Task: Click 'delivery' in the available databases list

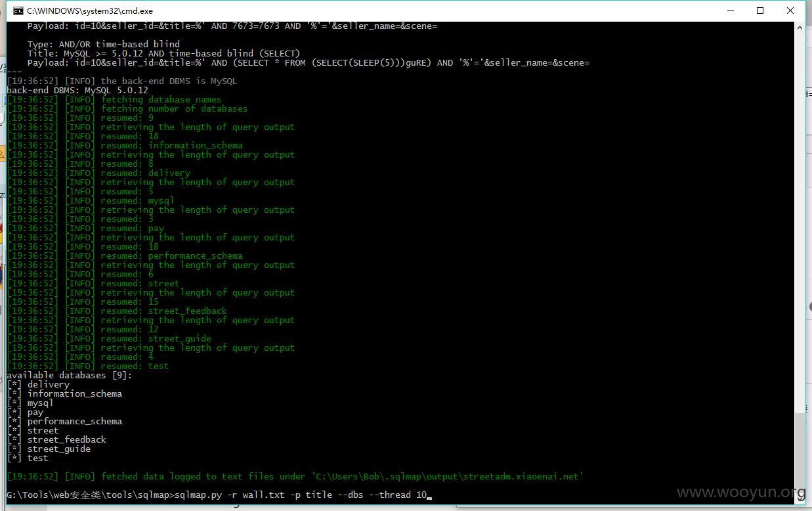Action: click(49, 384)
